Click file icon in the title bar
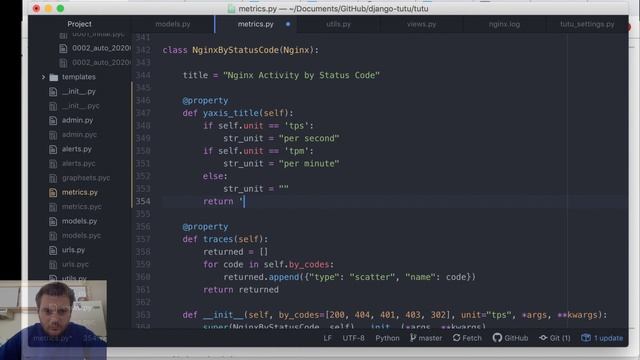Screen dimensions: 640x360 click(x=231, y=9)
